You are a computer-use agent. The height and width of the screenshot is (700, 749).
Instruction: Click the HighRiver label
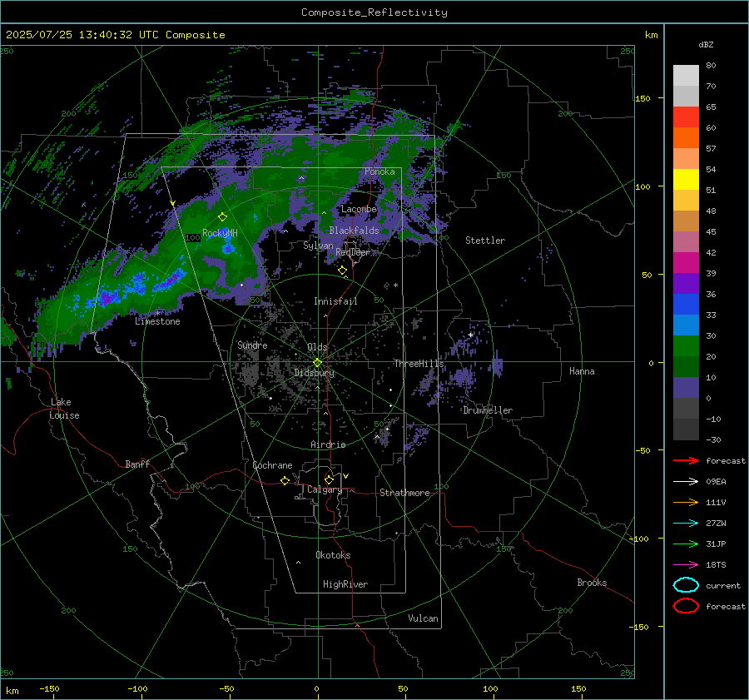345,584
